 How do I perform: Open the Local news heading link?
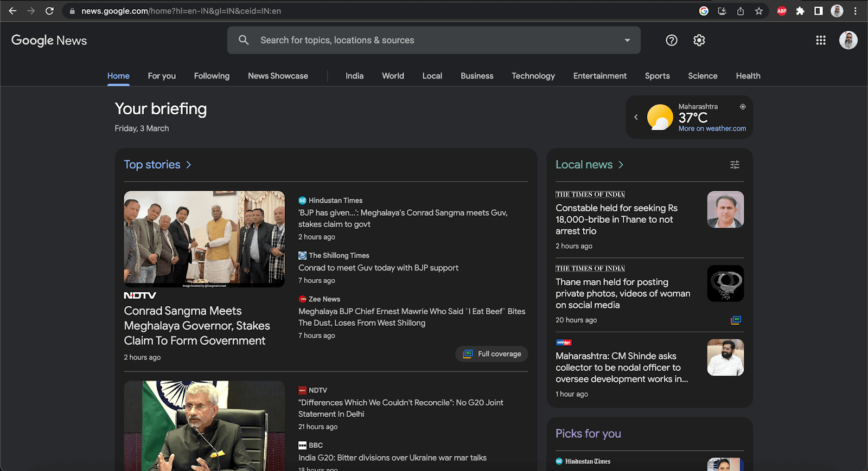point(584,165)
